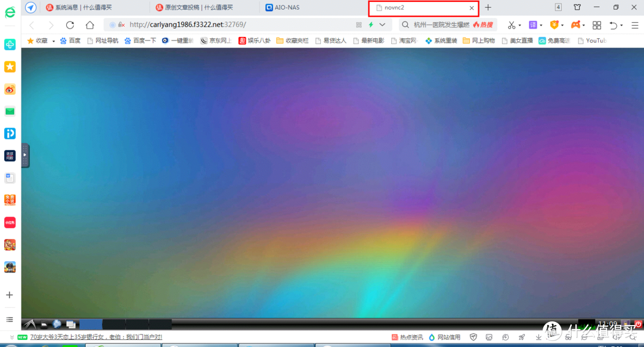Open the scissors tool dropdown arrow
The image size is (644, 347).
tap(519, 26)
